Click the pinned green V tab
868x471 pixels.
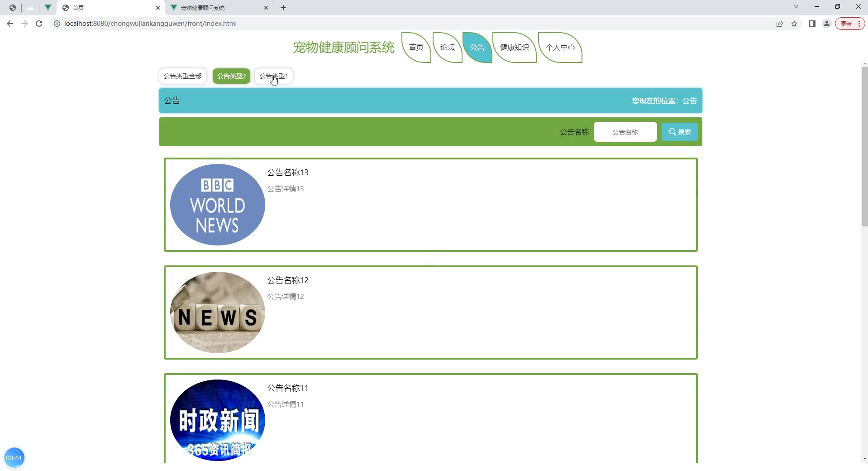pyautogui.click(x=48, y=8)
